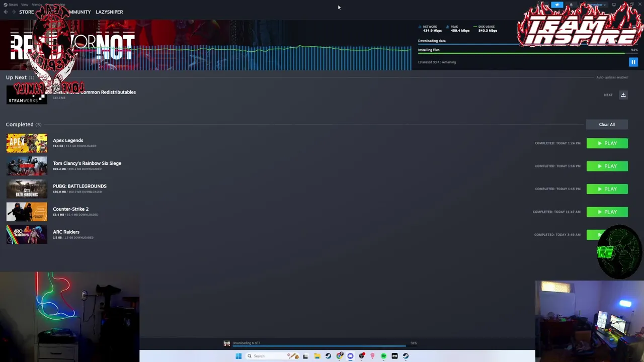644x362 pixels.
Task: Download Steamworks Common Redistributables now
Action: [x=623, y=95]
